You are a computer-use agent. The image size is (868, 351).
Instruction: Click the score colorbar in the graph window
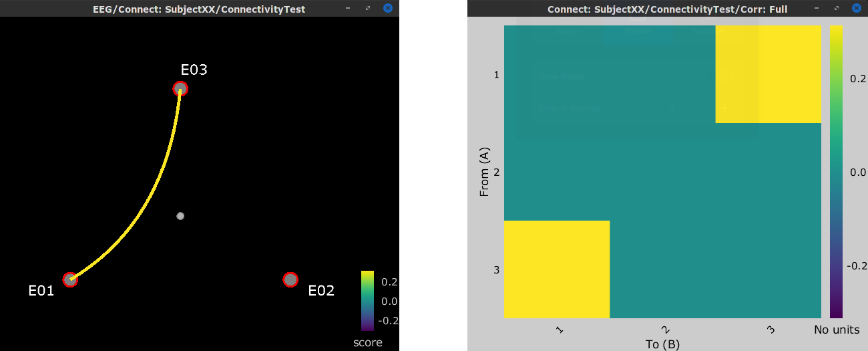367,300
